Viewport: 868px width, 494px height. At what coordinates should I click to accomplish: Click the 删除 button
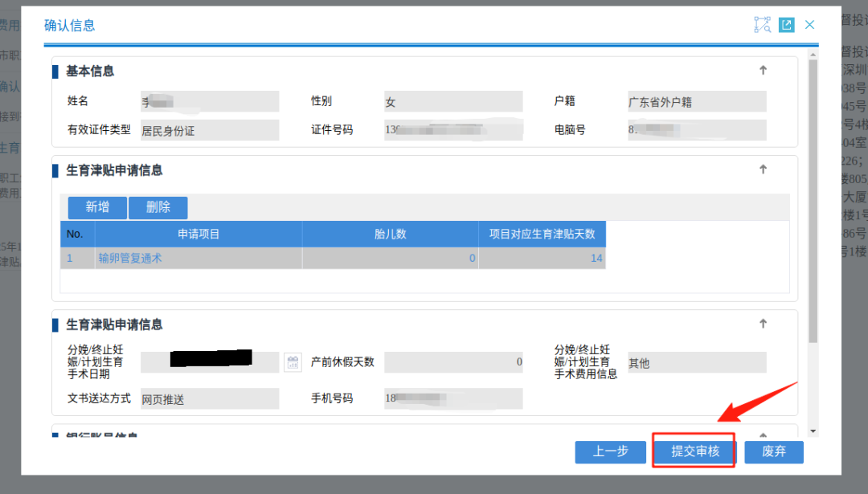coord(158,207)
